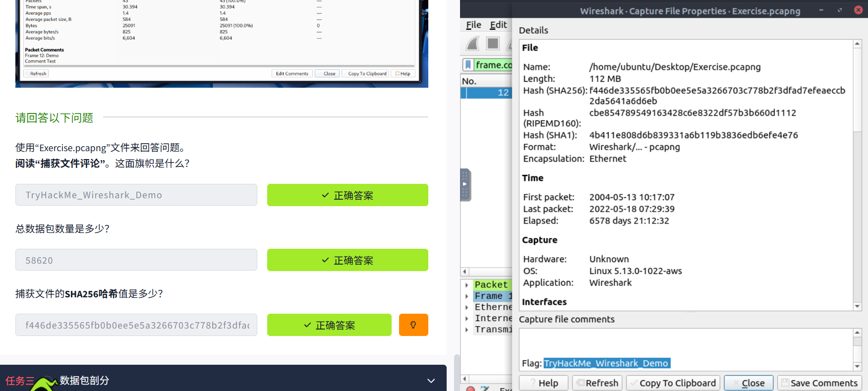This screenshot has height=391, width=868.
Task: Click the SHA256 hash value in Details
Action: (717, 96)
